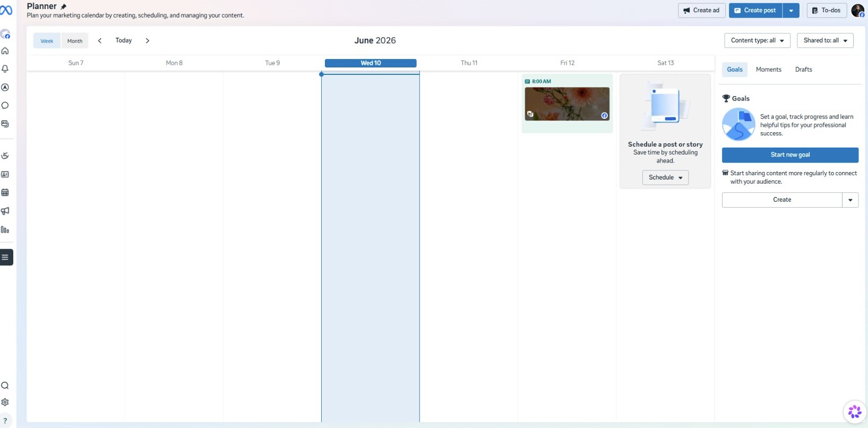Screen dimensions: 868x428
Task: Expand the Create dropdown arrow under Goals
Action: coord(850,200)
